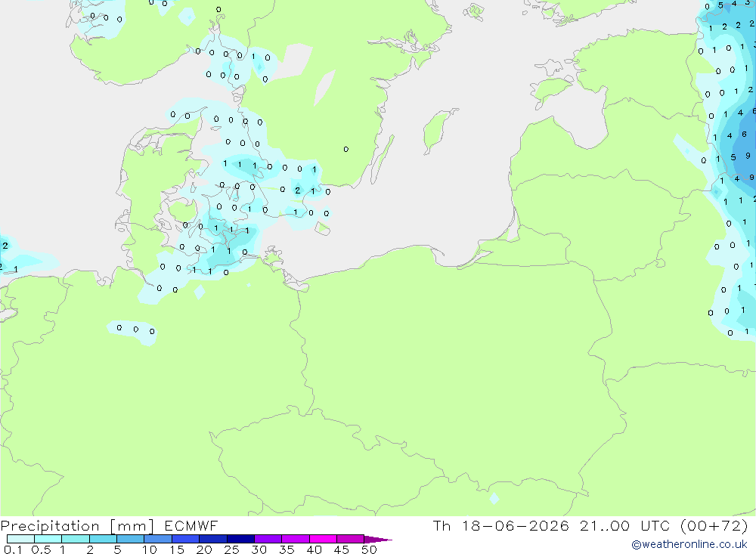
Task: Click the '45' legend scale label
Action: (342, 549)
